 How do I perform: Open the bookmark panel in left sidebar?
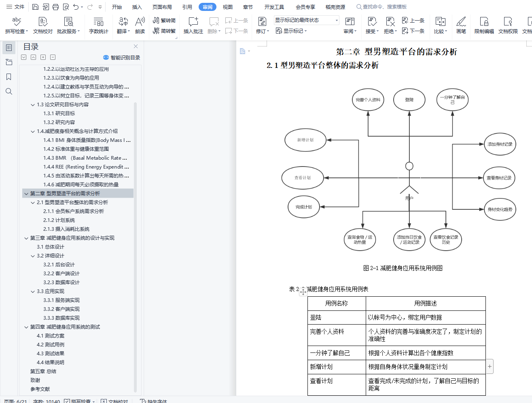pyautogui.click(x=9, y=77)
